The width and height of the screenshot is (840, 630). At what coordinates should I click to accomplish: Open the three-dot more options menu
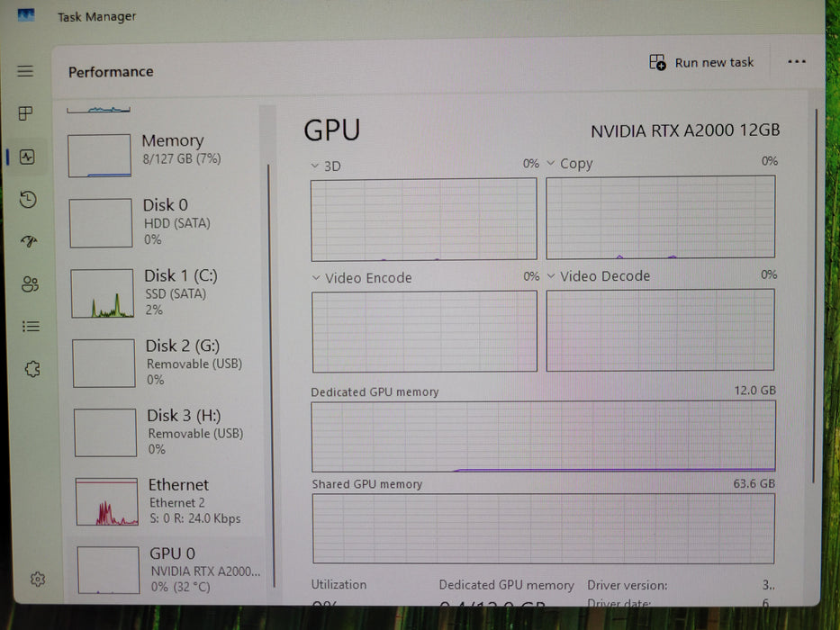pos(797,61)
